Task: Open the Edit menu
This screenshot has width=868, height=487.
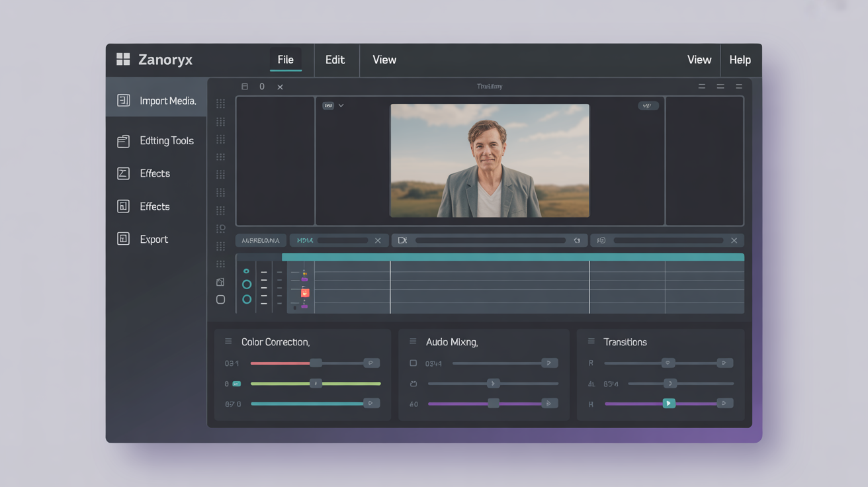Action: 335,60
